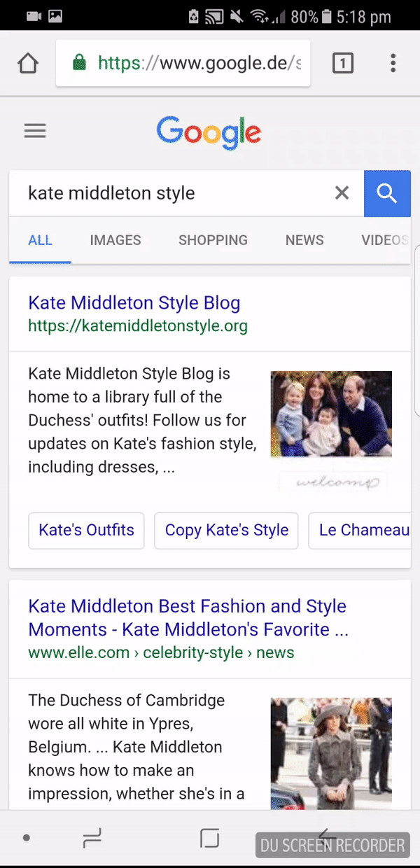
Task: Tap the video camera notification icon
Action: 34,16
